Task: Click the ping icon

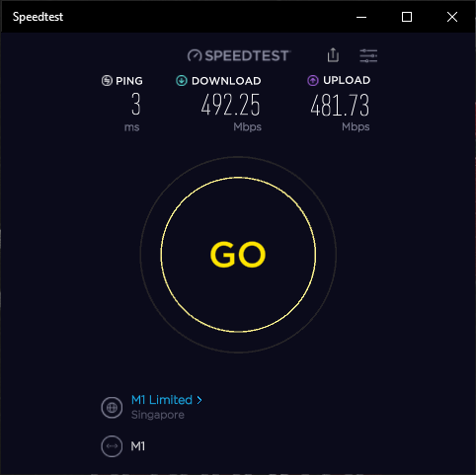Action: [x=107, y=81]
